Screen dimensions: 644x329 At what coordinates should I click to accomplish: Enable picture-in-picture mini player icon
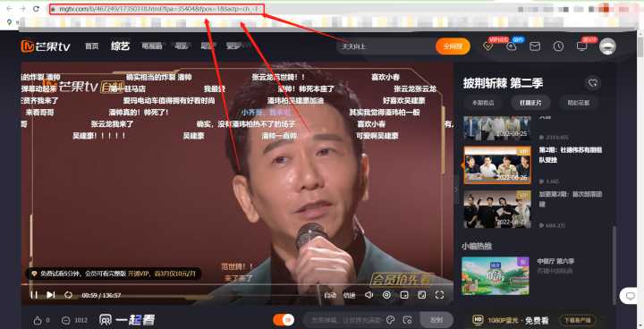(x=404, y=295)
